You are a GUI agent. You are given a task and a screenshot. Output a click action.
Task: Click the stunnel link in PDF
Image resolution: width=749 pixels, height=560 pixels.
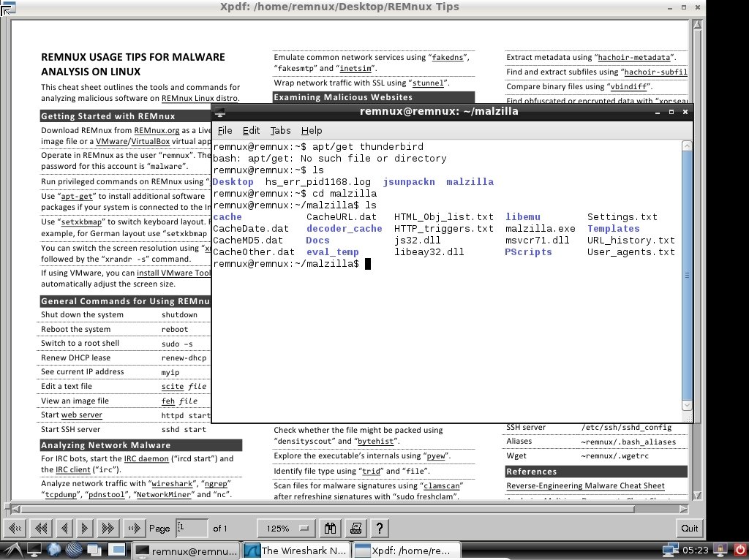[428, 83]
